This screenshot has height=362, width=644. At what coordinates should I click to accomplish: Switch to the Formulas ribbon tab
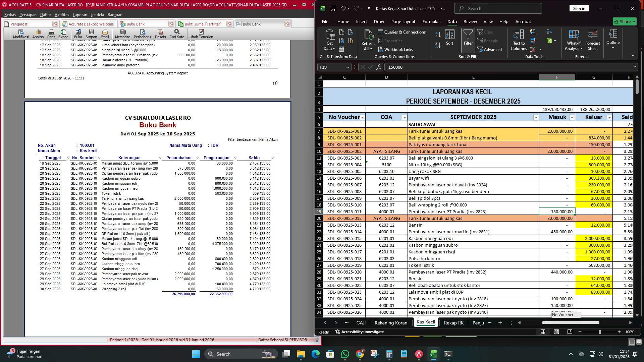[431, 21]
